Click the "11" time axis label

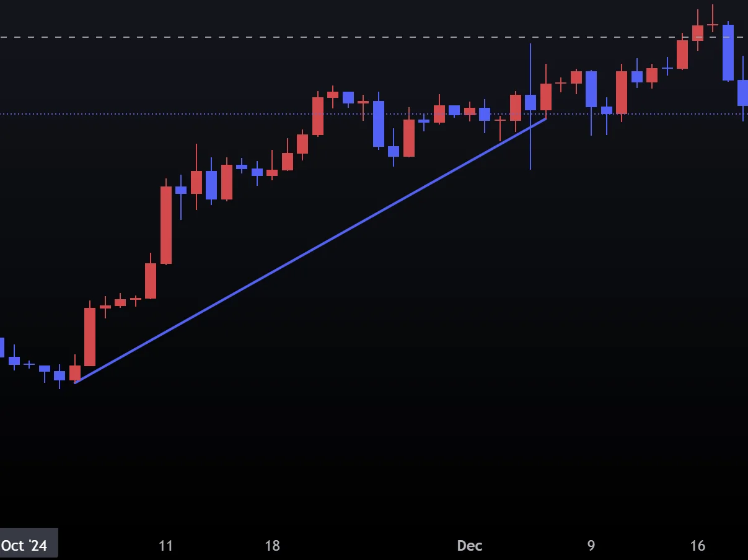[x=165, y=546]
